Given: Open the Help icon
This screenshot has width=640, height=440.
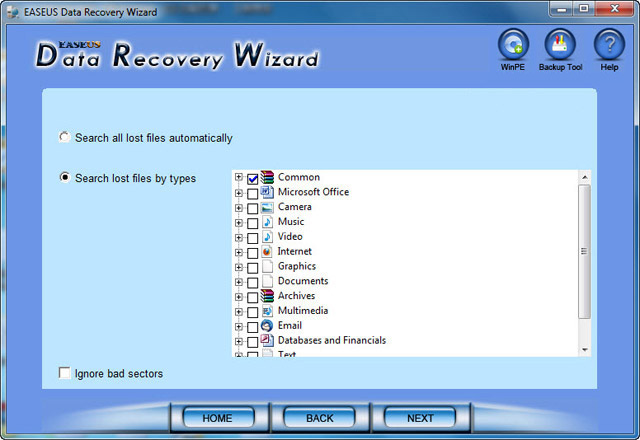Looking at the screenshot, I should [x=609, y=45].
